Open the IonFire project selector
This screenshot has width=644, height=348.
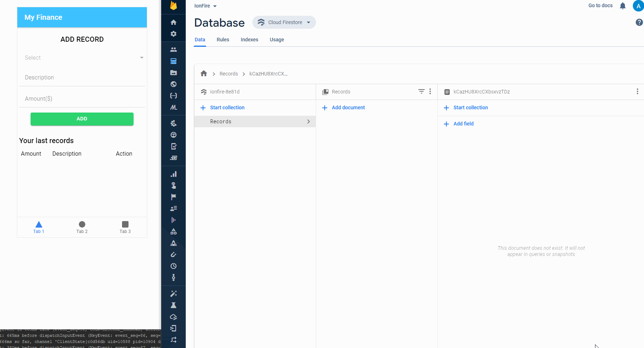point(205,6)
